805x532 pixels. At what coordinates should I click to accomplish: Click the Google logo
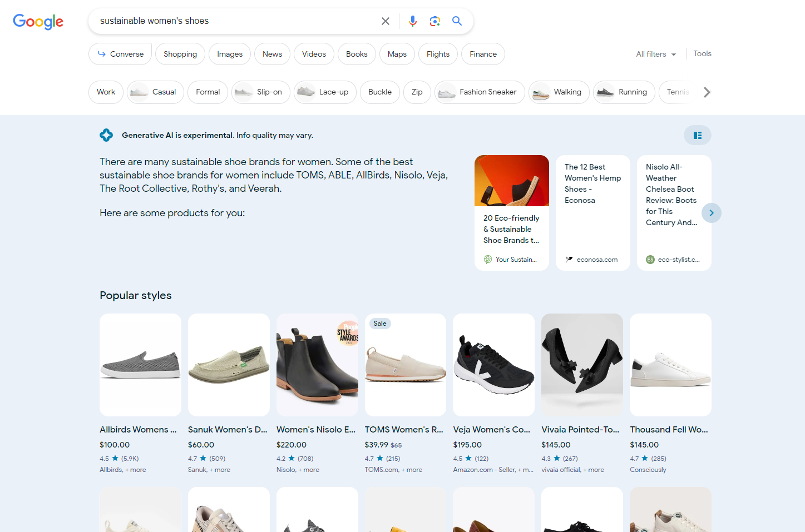[38, 21]
